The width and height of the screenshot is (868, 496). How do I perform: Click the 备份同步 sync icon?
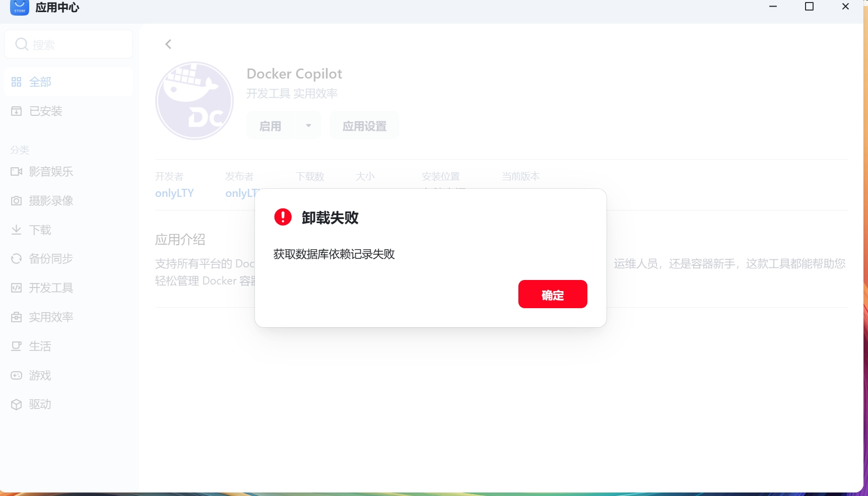(x=17, y=258)
